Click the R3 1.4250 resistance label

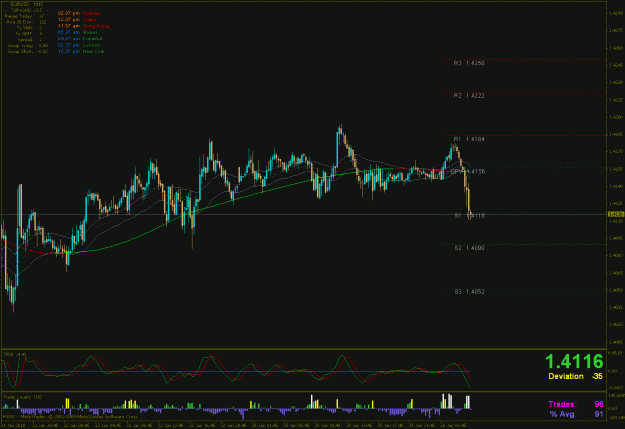[x=469, y=63]
